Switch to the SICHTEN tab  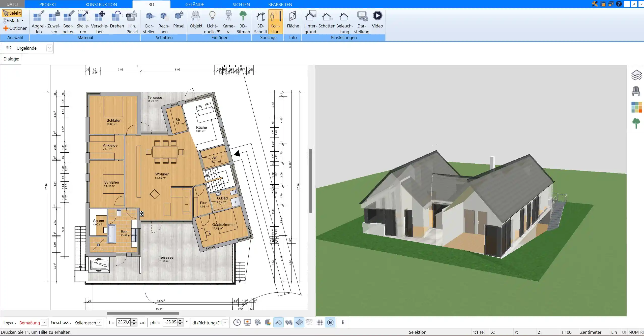241,4
